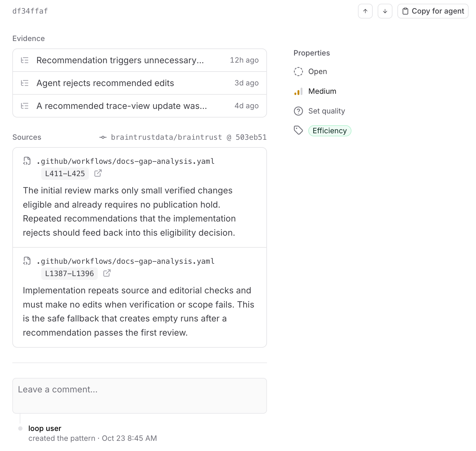The height and width of the screenshot is (451, 476).
Task: Open trace icon for 'A recommended trace-view update' row
Action: click(25, 106)
